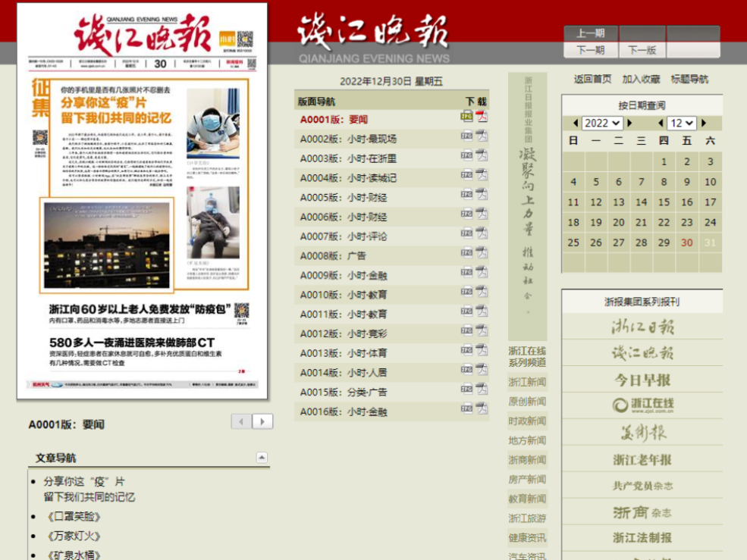Viewport: 747px width, 560px height.
Task: Download PDF of A0005版 小时·财经
Action: tap(482, 194)
